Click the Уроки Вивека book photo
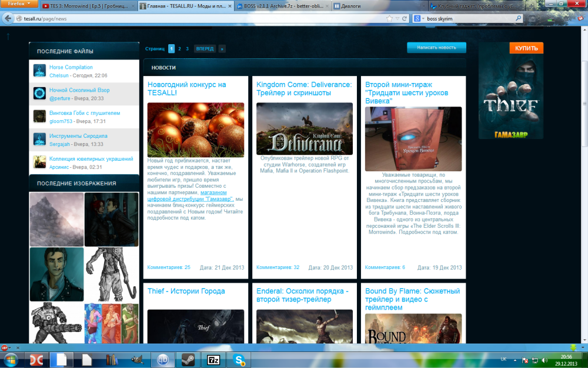Image resolution: width=588 pixels, height=368 pixels. click(413, 139)
